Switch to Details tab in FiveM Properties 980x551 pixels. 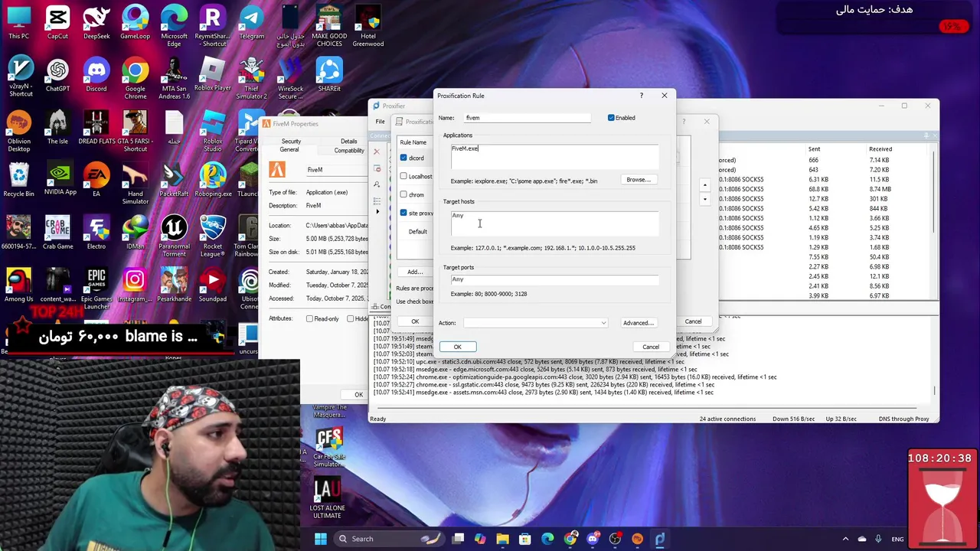[x=348, y=141]
